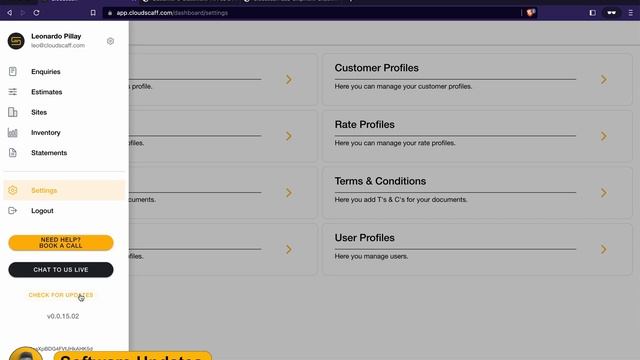Image resolution: width=640 pixels, height=360 pixels.
Task: Click the Settings gear icon in sidebar
Action: point(13,190)
